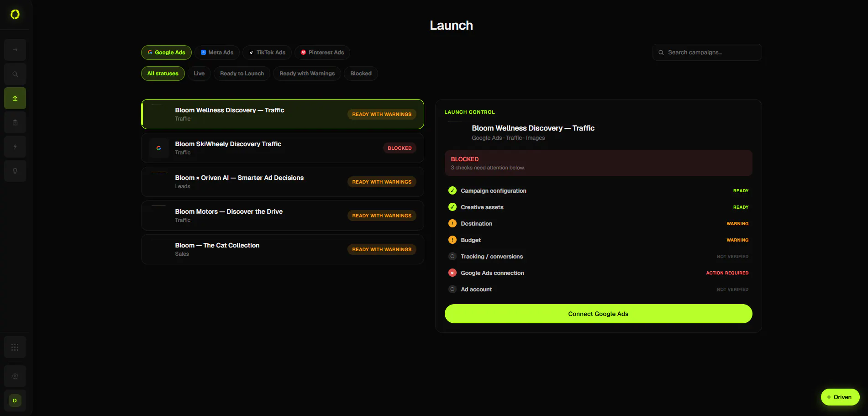This screenshot has width=868, height=416.
Task: Select the All statuses filter
Action: click(163, 74)
